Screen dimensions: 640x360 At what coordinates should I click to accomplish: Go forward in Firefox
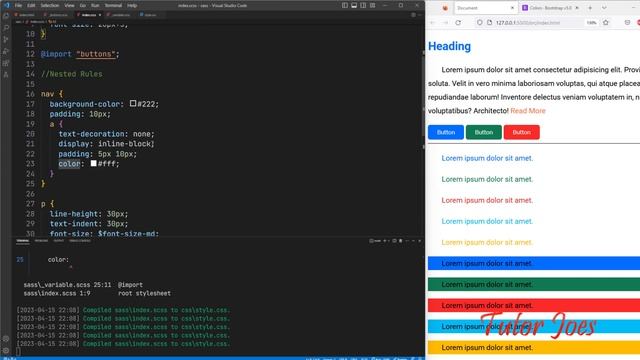pyautogui.click(x=445, y=23)
